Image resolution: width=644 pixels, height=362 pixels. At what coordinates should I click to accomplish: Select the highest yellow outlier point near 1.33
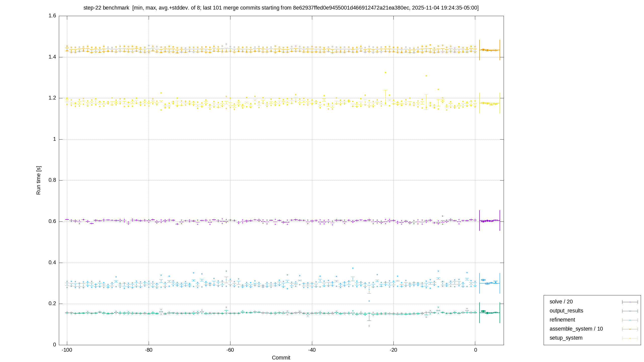click(x=385, y=72)
